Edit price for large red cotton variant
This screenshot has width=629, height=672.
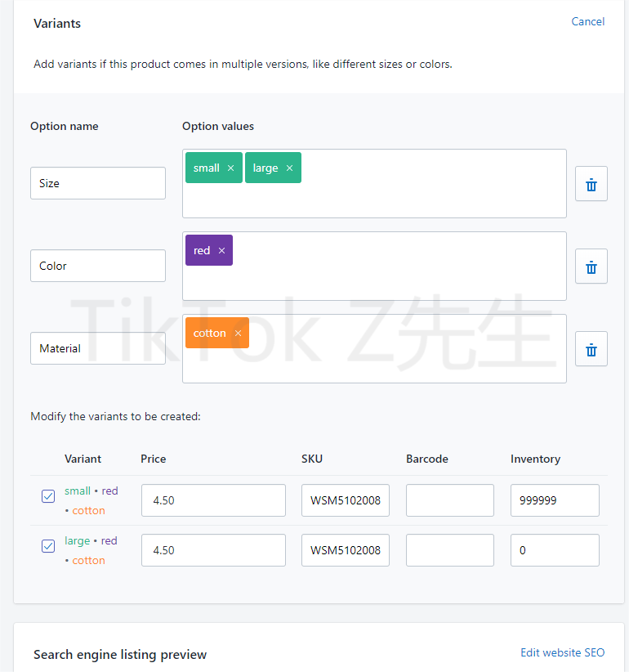tap(213, 550)
